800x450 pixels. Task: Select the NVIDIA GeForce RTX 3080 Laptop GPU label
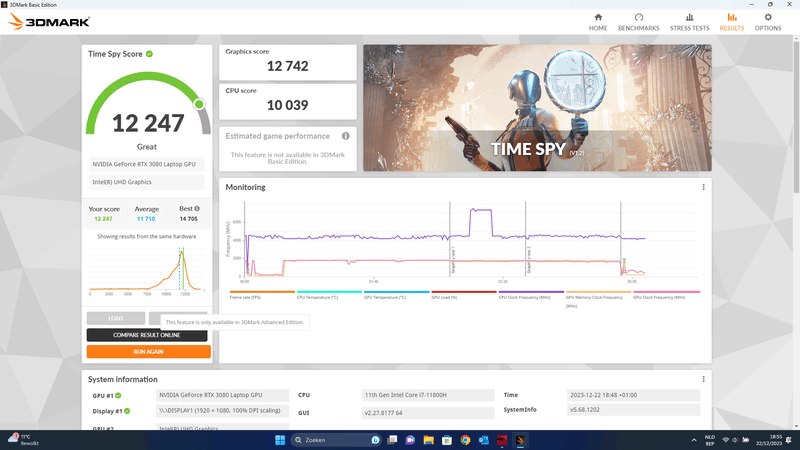click(x=147, y=164)
